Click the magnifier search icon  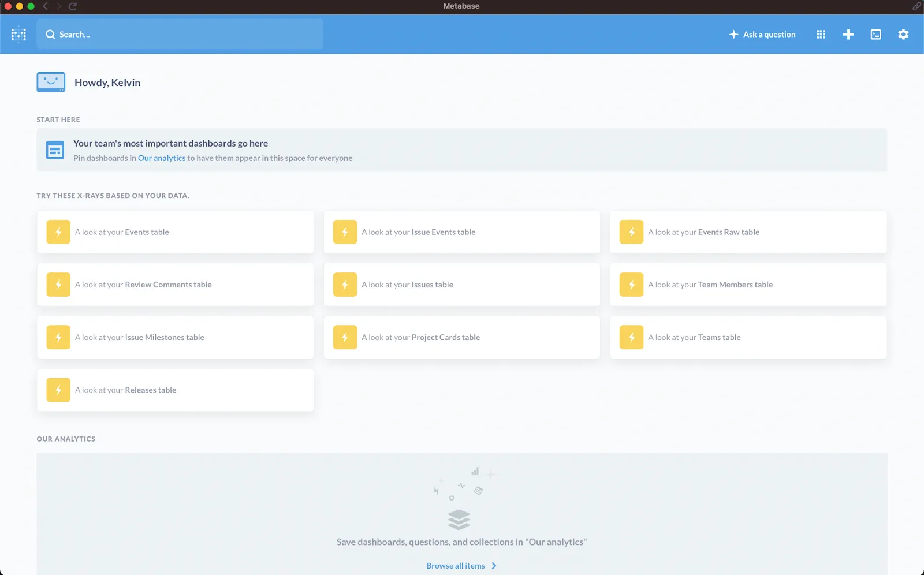click(x=50, y=34)
